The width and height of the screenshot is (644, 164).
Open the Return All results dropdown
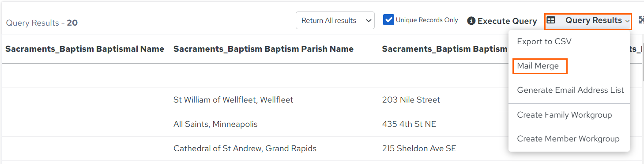335,20
